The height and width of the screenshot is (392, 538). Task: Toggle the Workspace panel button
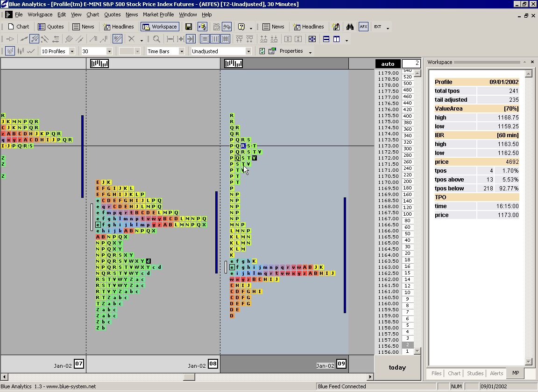point(160,27)
